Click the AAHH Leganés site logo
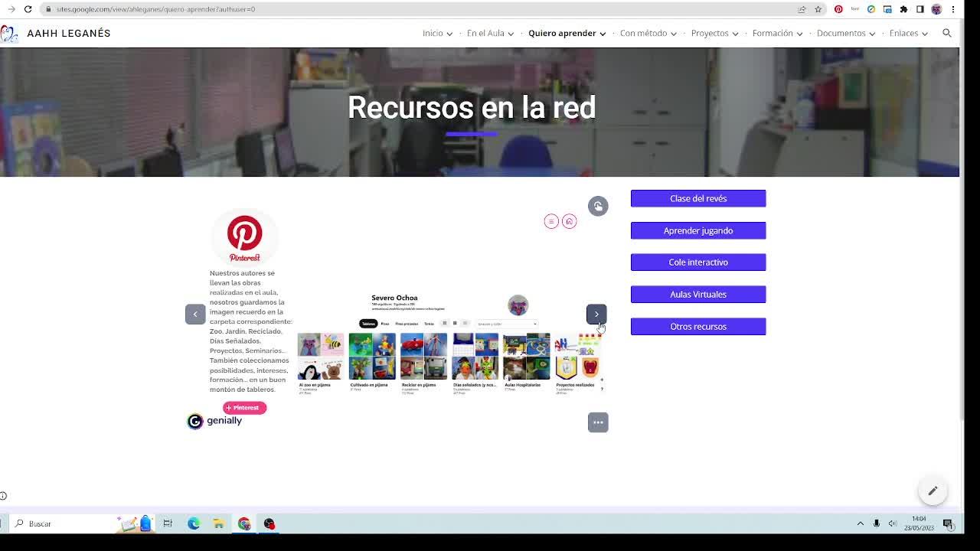The width and height of the screenshot is (980, 551). (8, 34)
